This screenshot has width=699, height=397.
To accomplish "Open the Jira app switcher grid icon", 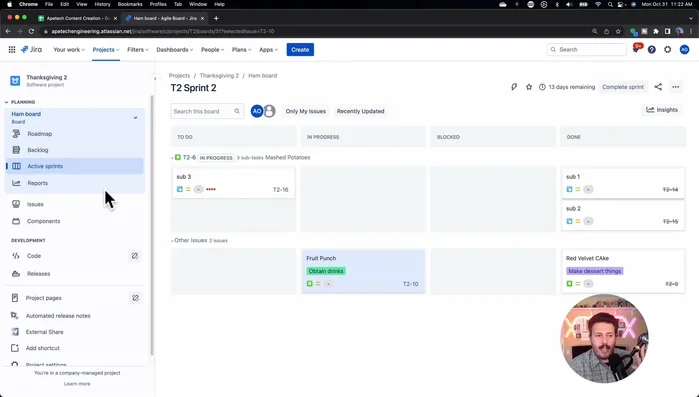I will coord(12,49).
